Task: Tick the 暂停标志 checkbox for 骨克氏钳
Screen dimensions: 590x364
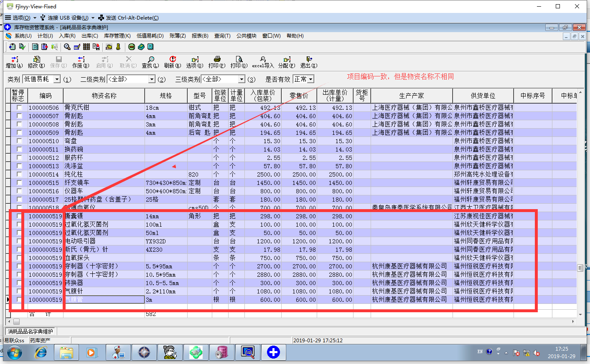Action: (19, 108)
